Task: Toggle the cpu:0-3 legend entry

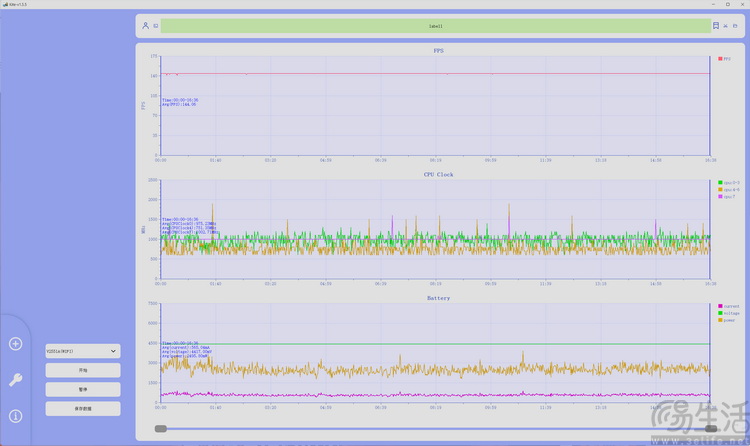Action: 728,183
